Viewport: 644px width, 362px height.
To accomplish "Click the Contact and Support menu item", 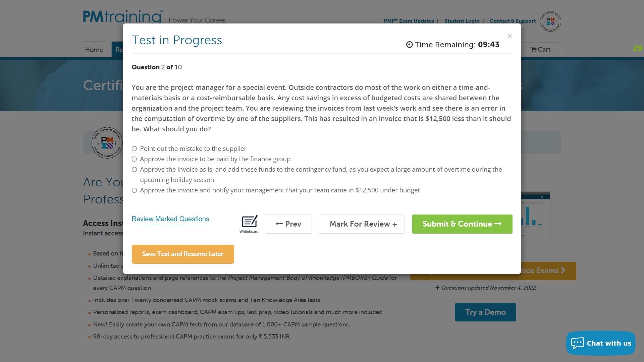I will [x=513, y=21].
